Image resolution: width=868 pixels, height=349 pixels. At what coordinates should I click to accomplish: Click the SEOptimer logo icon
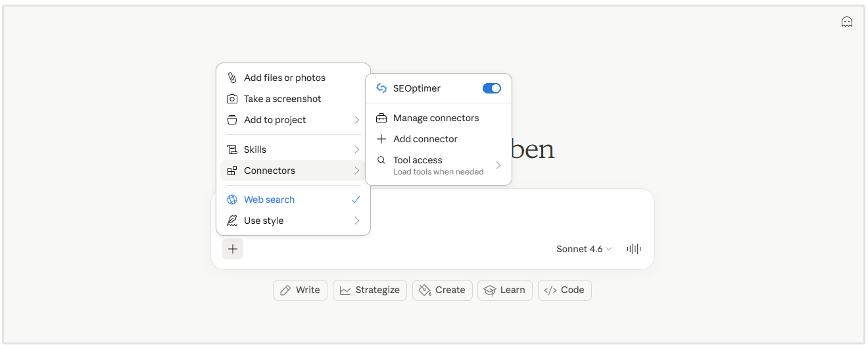pyautogui.click(x=381, y=88)
